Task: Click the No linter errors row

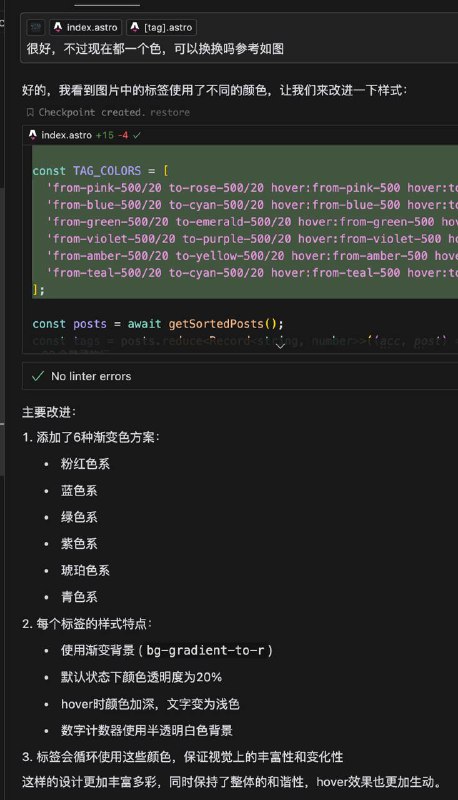Action: point(240,376)
